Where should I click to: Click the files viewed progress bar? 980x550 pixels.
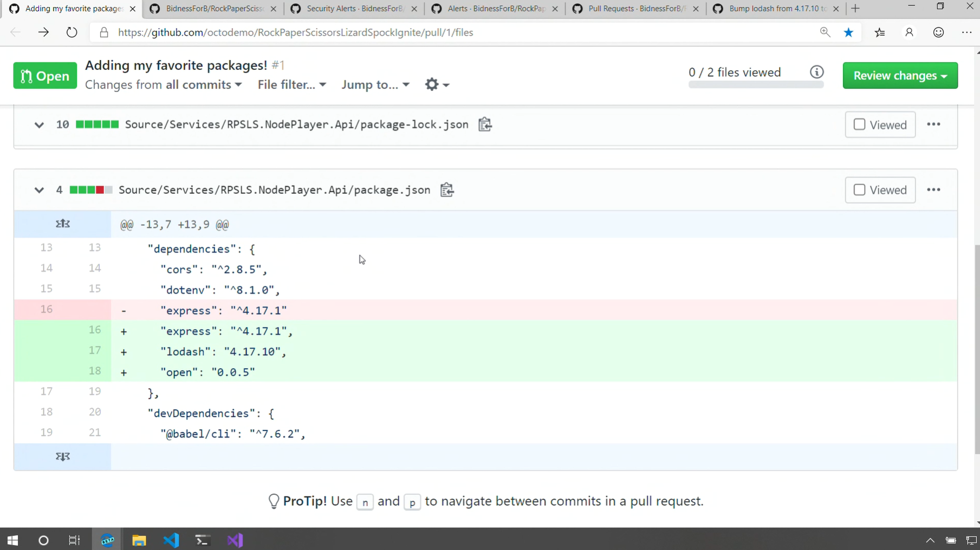point(756,85)
